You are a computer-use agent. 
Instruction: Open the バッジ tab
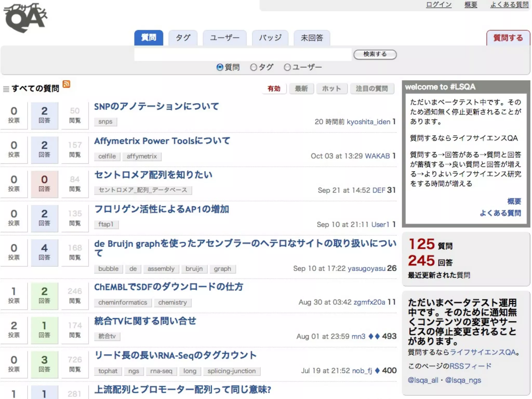click(270, 38)
